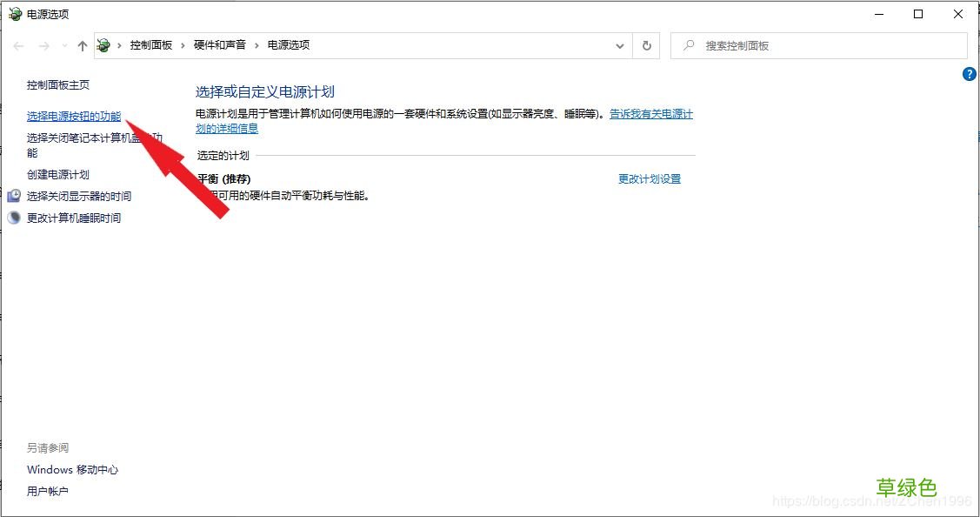Open Windows 移动中心 from sidebar

pyautogui.click(x=73, y=469)
